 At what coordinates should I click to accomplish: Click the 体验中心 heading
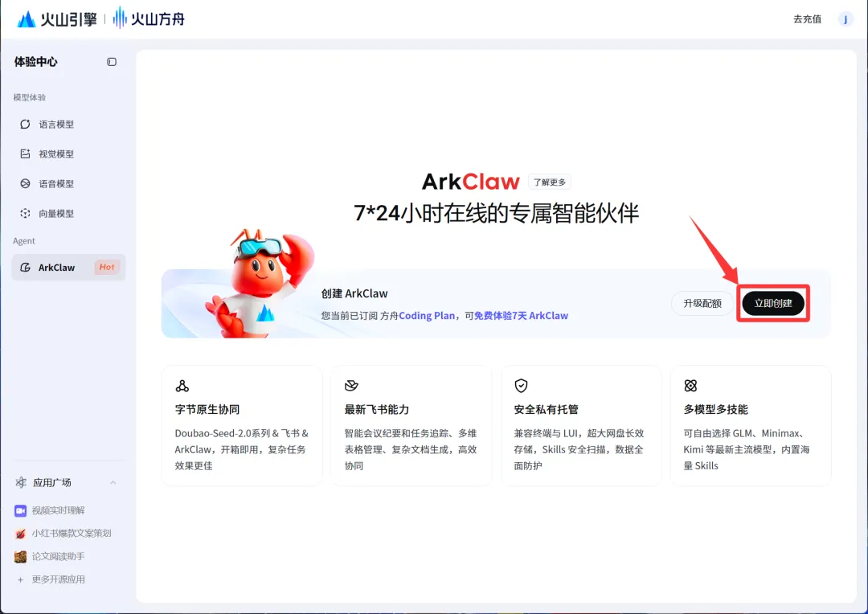click(x=35, y=61)
